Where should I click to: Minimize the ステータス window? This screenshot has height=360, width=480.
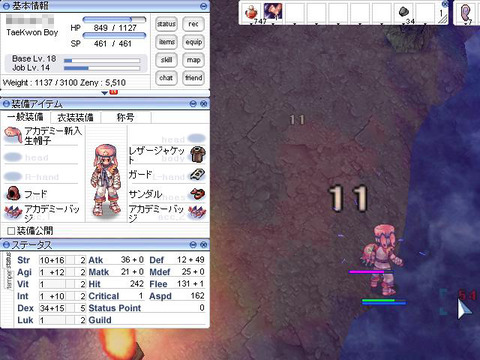coord(193,245)
